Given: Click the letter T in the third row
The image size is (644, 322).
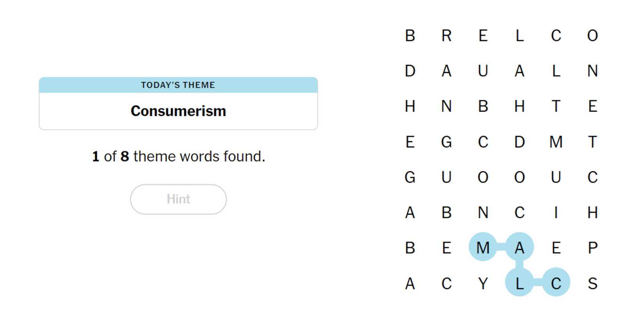Looking at the screenshot, I should tap(556, 106).
